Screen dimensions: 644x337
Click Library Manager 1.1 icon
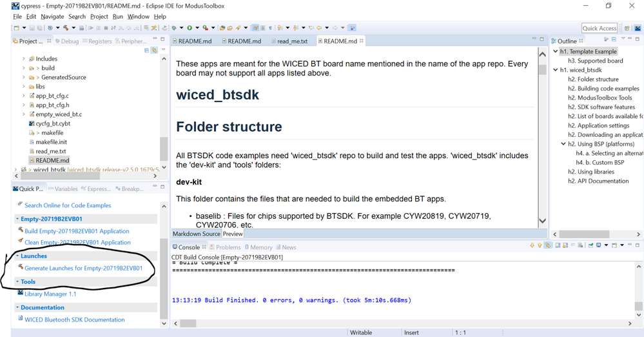[20, 293]
